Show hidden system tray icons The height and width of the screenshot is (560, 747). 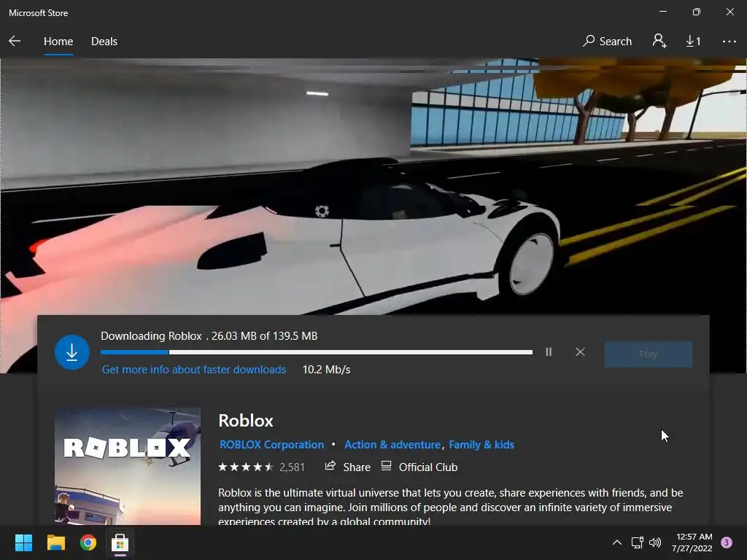[x=616, y=542]
